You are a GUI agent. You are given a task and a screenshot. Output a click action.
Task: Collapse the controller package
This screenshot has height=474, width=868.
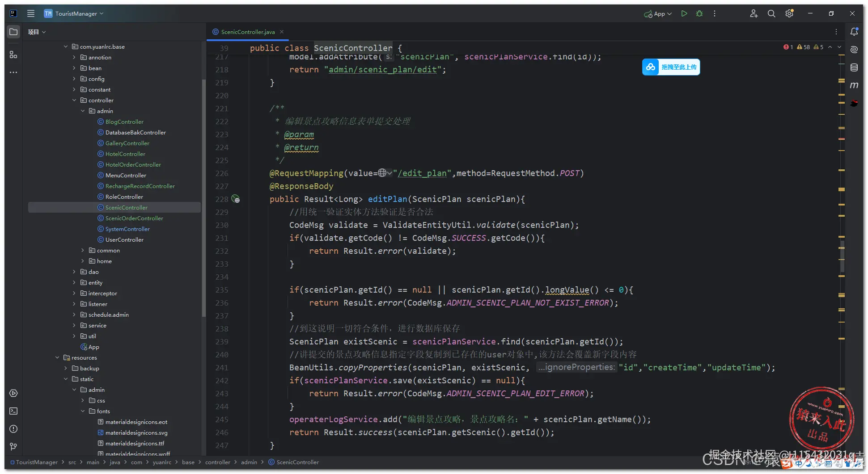[74, 100]
